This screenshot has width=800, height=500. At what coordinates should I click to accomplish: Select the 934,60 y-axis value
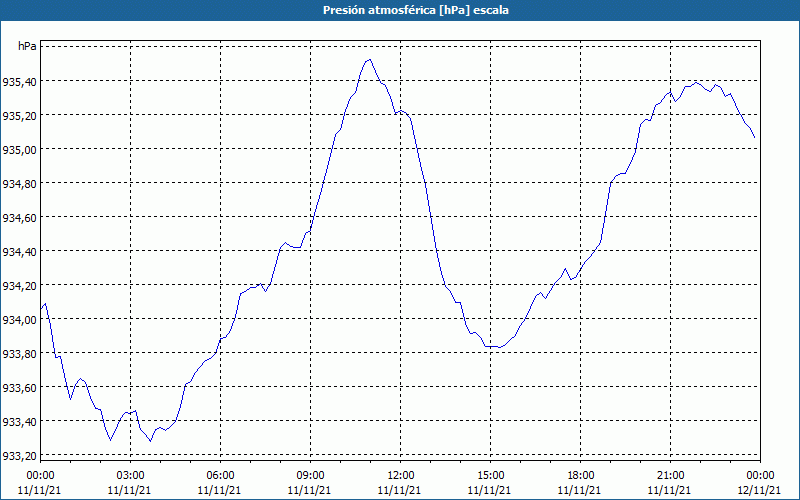pos(19,217)
